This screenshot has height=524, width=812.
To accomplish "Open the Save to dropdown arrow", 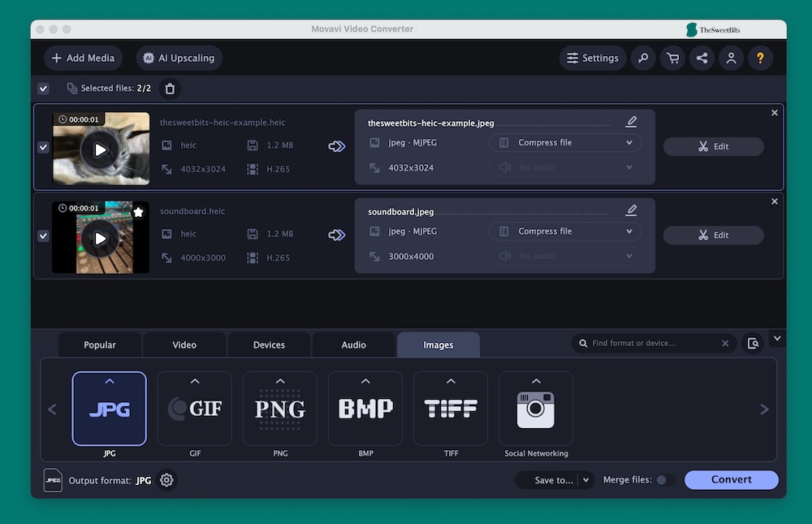I will 586,480.
